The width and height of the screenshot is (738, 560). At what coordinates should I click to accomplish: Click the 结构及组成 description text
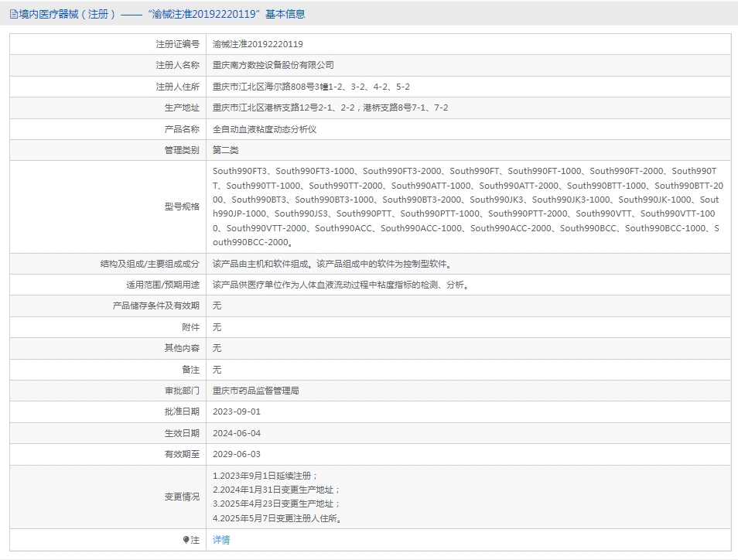coord(333,264)
